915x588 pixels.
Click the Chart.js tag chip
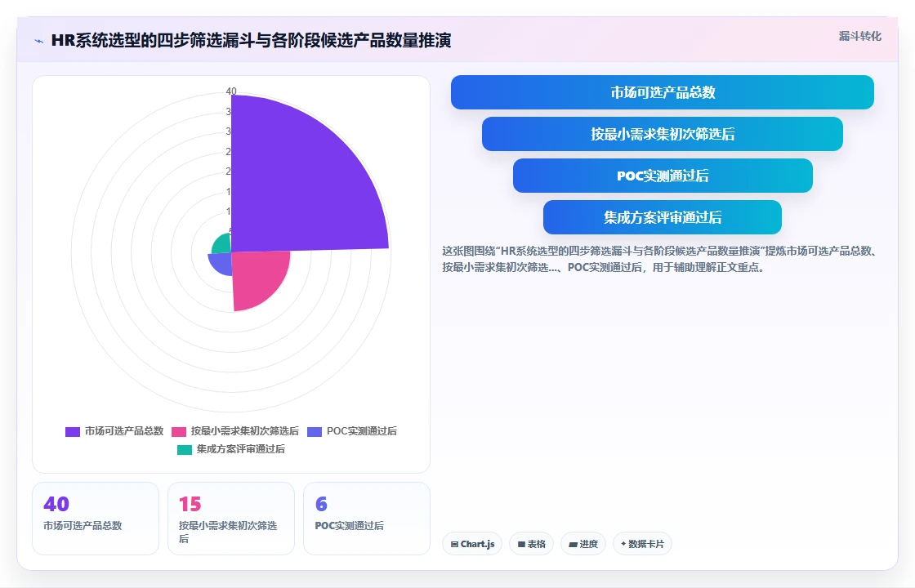tap(472, 544)
